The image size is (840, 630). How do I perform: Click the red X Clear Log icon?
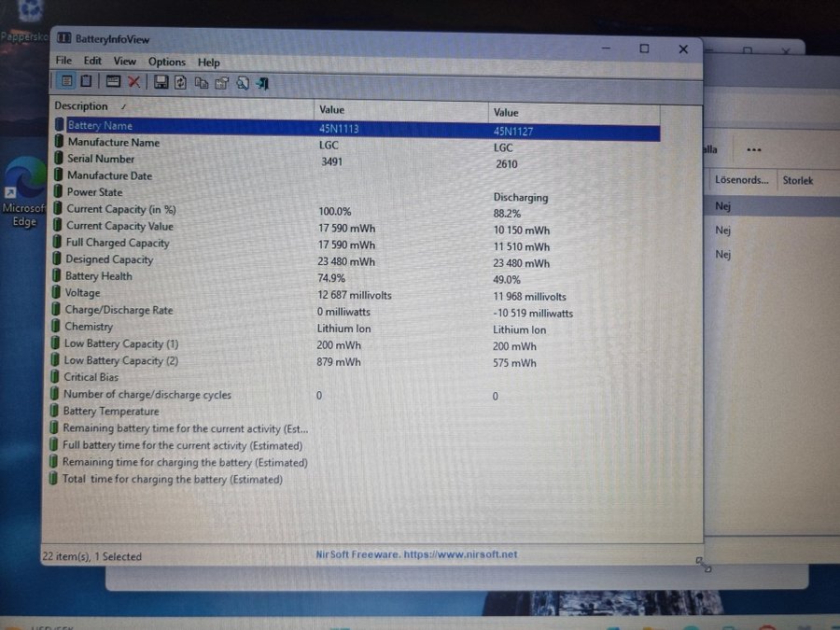(133, 82)
